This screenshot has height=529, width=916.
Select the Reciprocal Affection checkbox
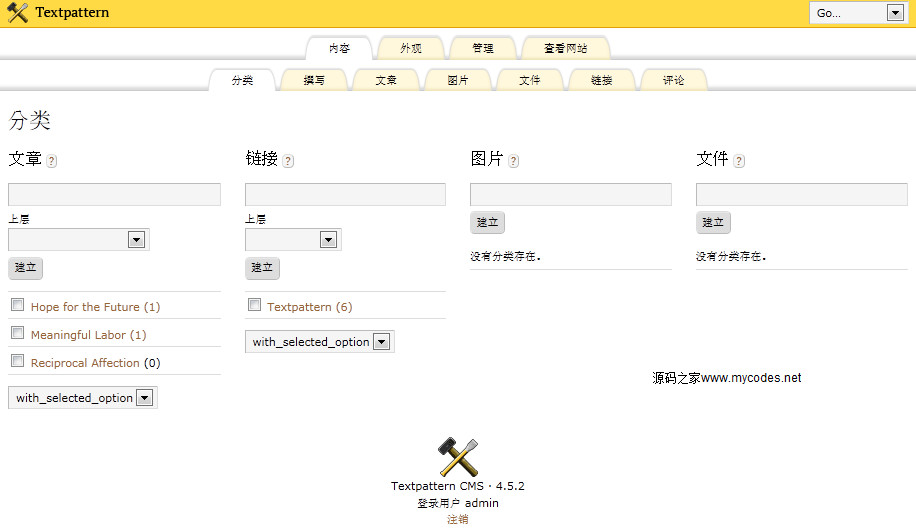[x=18, y=361]
